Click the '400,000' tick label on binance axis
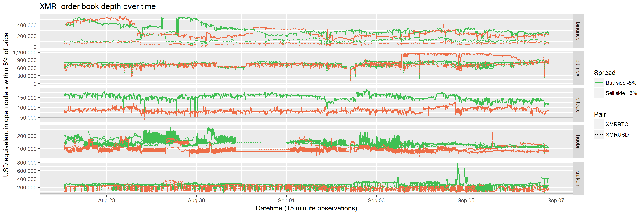 point(27,25)
